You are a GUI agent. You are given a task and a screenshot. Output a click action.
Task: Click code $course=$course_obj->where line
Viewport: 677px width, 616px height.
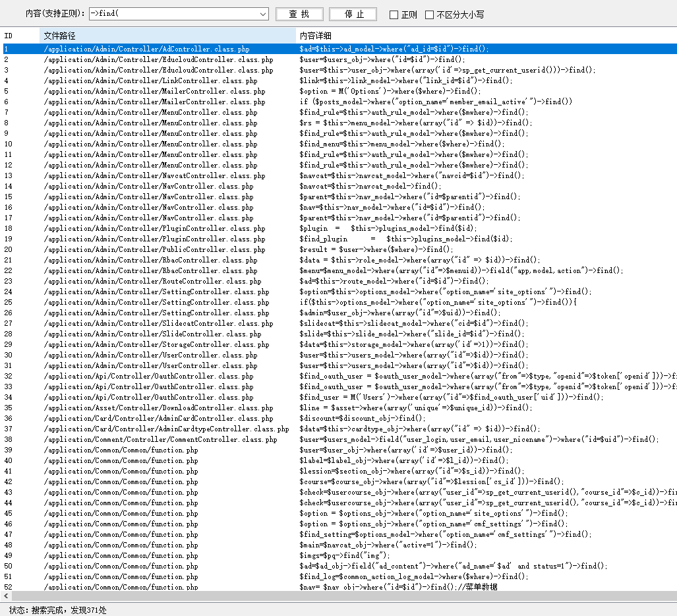pos(431,481)
